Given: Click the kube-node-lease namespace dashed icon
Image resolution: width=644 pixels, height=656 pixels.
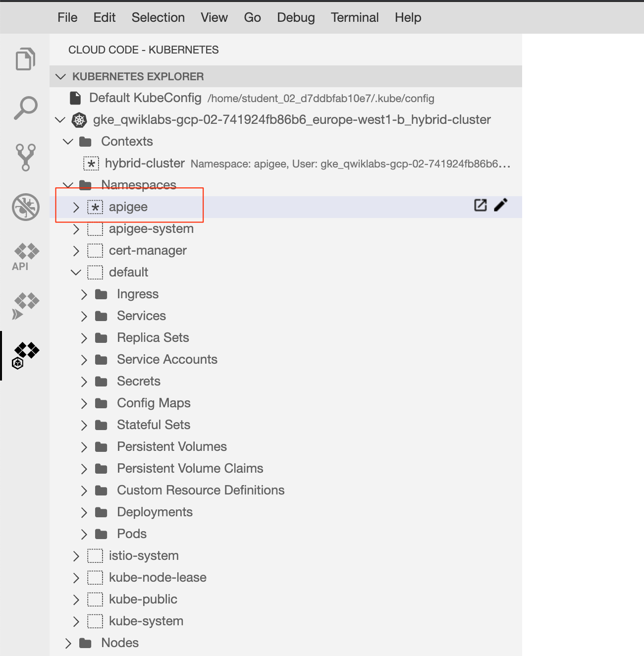Looking at the screenshot, I should click(x=95, y=578).
